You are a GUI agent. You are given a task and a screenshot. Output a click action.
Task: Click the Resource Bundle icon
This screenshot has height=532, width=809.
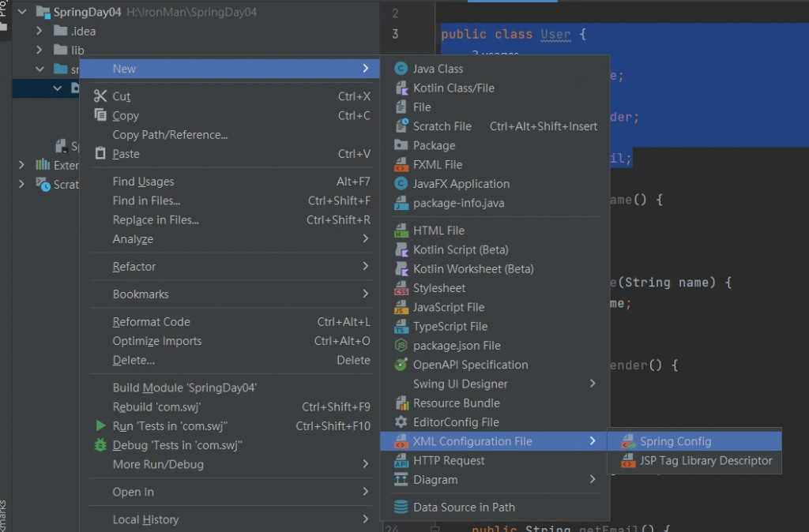click(401, 403)
